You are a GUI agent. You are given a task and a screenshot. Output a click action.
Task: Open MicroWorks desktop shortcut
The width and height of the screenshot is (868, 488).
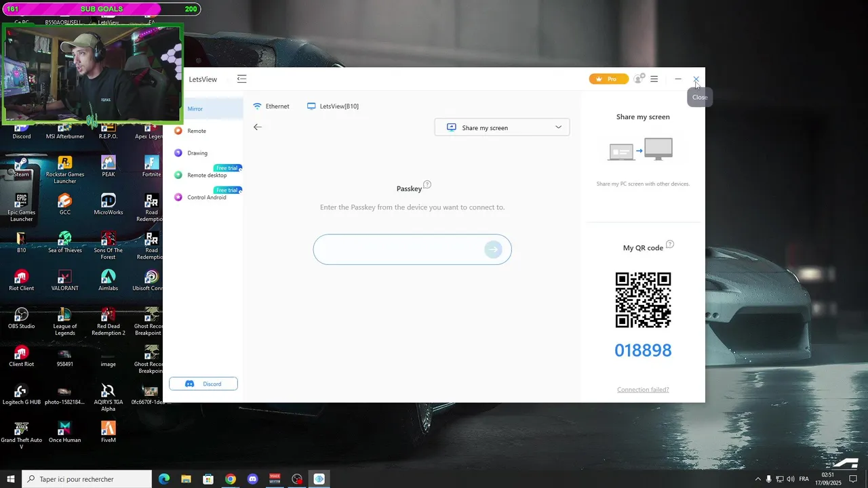click(x=108, y=205)
